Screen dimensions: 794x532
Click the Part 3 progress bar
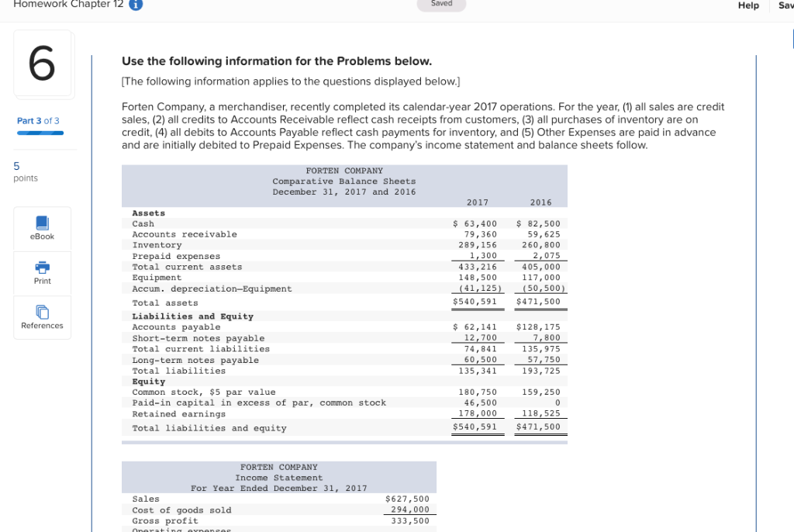click(40, 133)
